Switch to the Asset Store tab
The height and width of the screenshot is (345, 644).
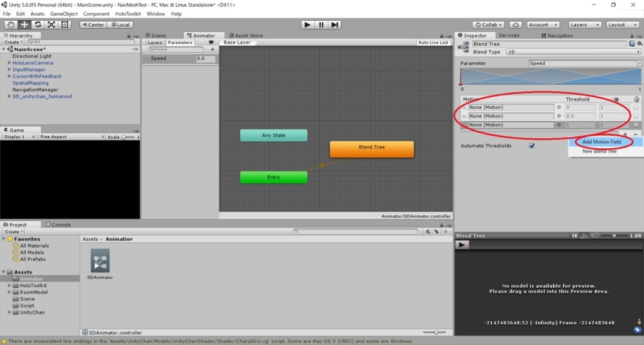246,35
